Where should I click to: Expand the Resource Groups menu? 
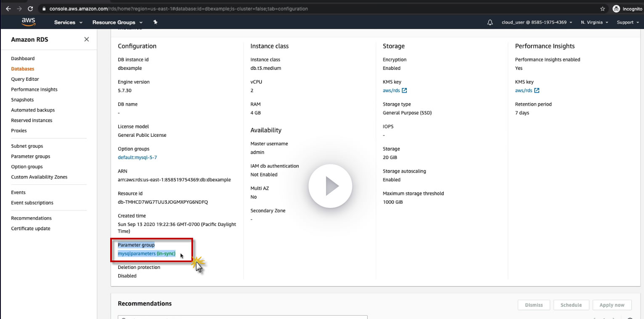click(x=117, y=22)
